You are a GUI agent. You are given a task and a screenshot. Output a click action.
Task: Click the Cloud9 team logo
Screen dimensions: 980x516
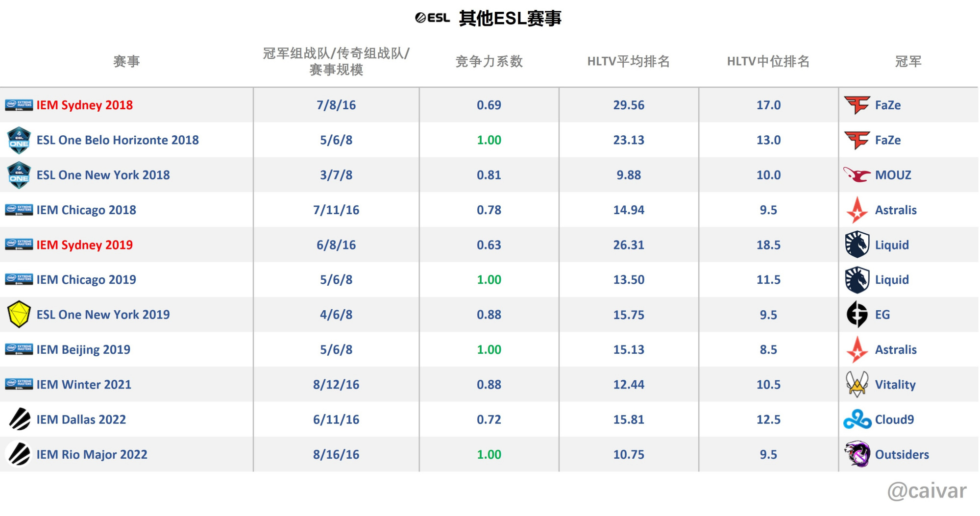coord(857,419)
